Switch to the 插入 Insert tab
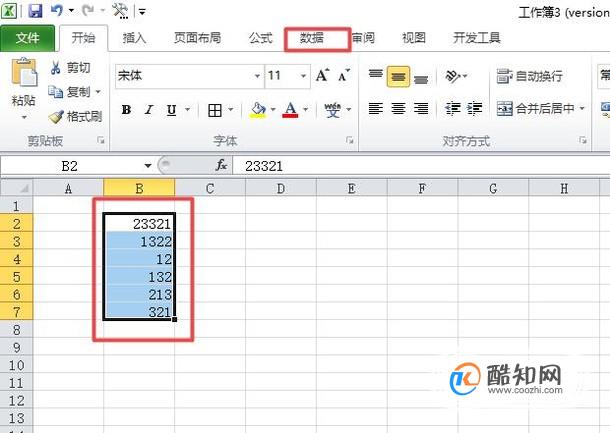610x433 pixels. 134,38
